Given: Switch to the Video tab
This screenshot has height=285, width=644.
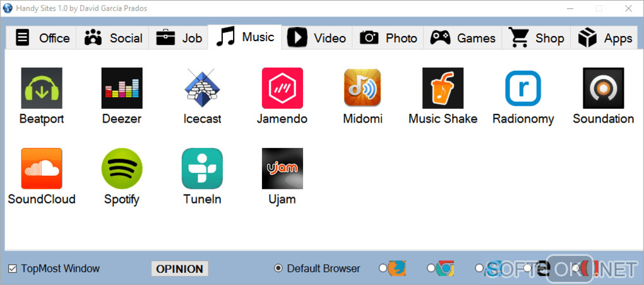Looking at the screenshot, I should coord(317,39).
